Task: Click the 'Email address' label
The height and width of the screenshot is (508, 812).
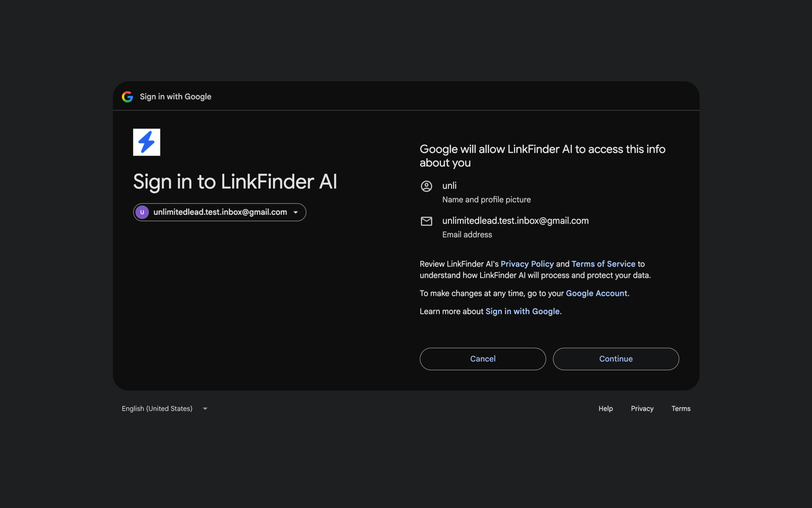Action: click(467, 234)
